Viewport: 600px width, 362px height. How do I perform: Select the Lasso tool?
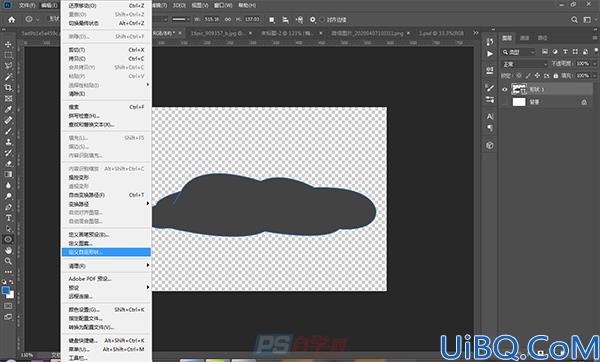pyautogui.click(x=8, y=66)
